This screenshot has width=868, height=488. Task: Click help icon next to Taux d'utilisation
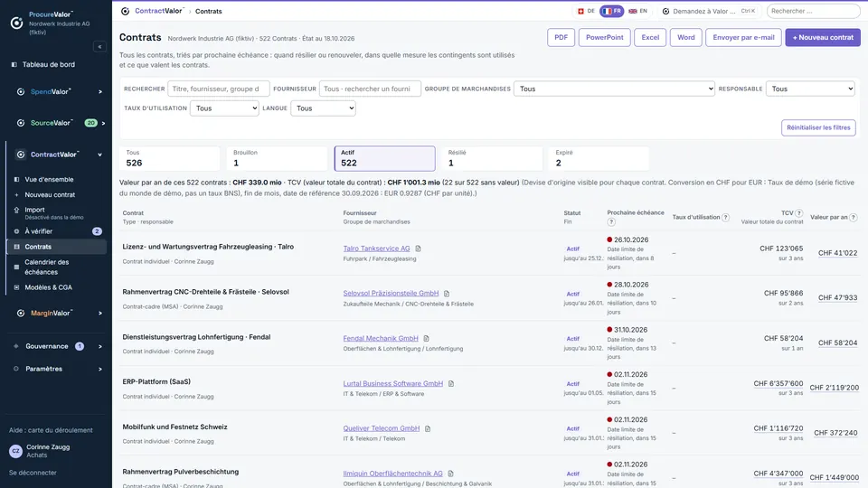725,218
